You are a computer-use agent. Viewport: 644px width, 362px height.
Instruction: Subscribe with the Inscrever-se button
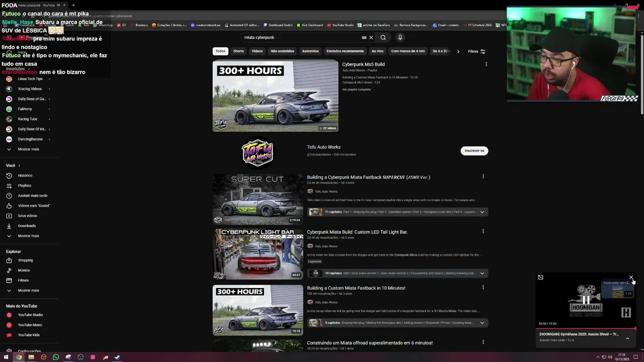coord(474,151)
